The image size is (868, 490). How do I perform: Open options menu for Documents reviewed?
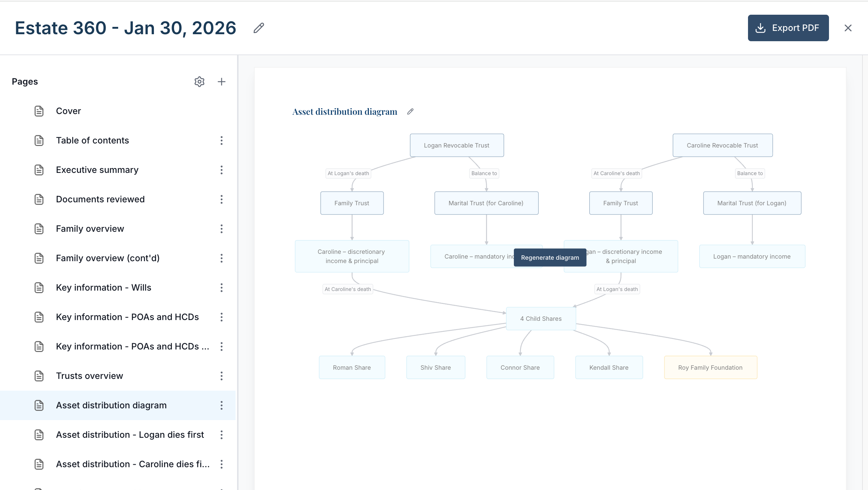click(221, 199)
